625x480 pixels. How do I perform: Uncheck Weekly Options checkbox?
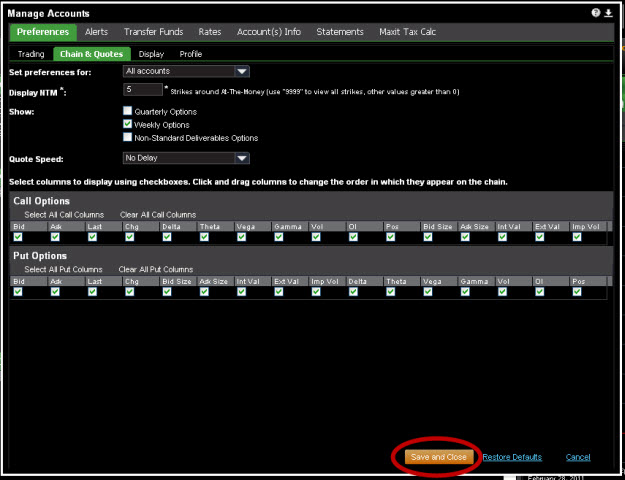[x=128, y=124]
